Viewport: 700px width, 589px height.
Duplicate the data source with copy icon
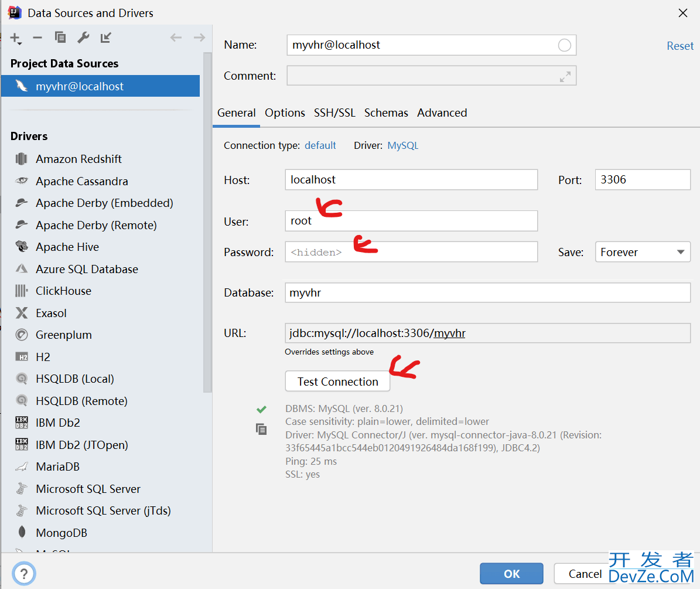point(60,38)
